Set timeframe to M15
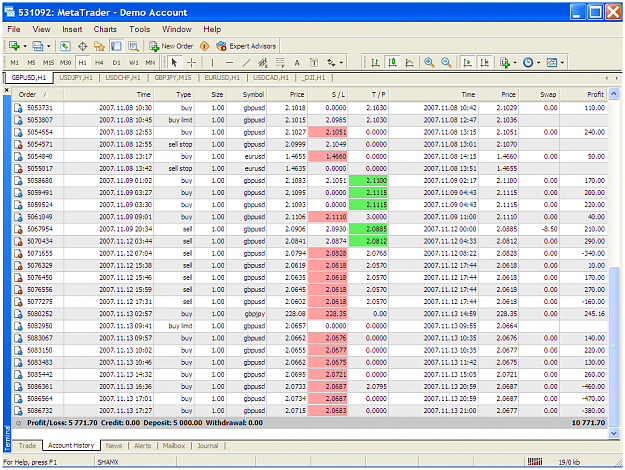This screenshot has width=625, height=470. [x=48, y=63]
